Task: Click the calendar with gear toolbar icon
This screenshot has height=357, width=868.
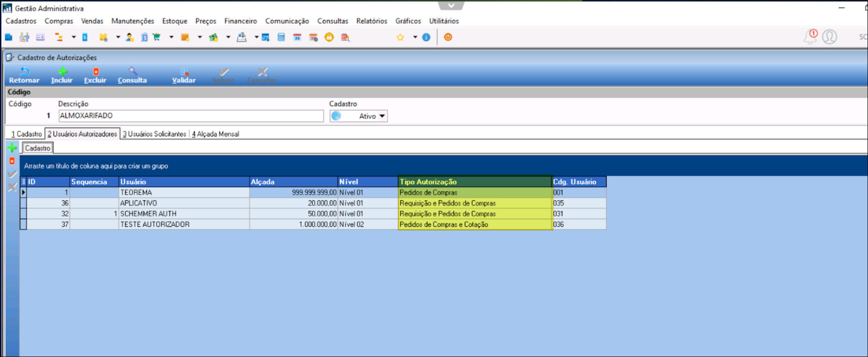Action: click(x=313, y=37)
